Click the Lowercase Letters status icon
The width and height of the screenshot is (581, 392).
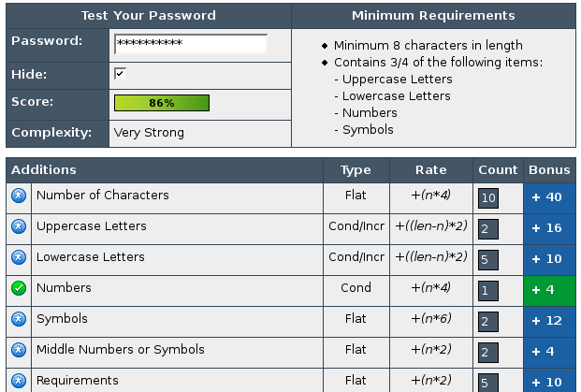coord(18,258)
